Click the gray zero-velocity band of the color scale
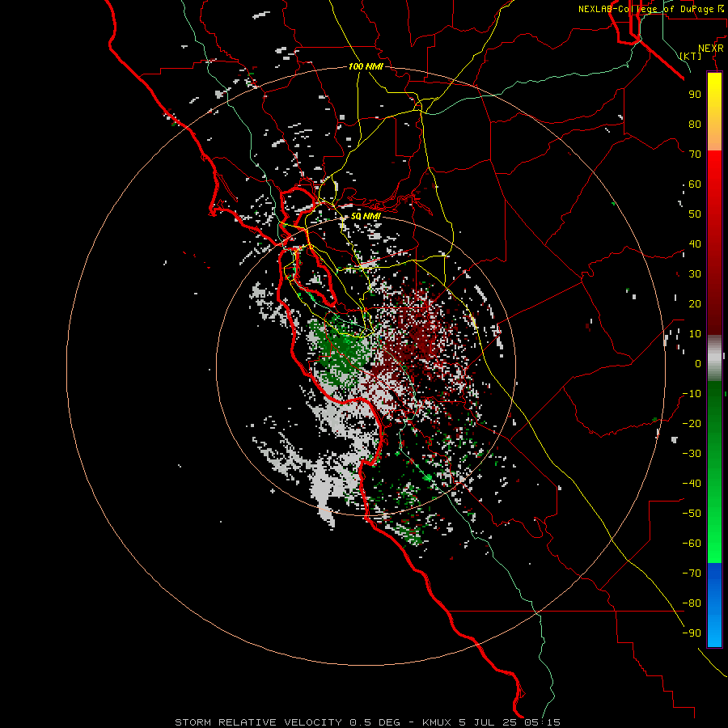Image resolution: width=728 pixels, height=728 pixels. pos(714,358)
